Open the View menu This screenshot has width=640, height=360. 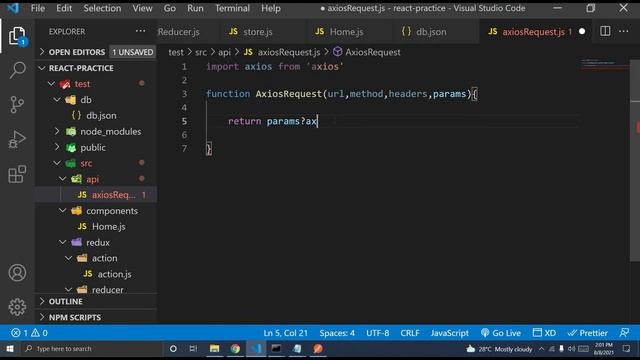(x=142, y=8)
